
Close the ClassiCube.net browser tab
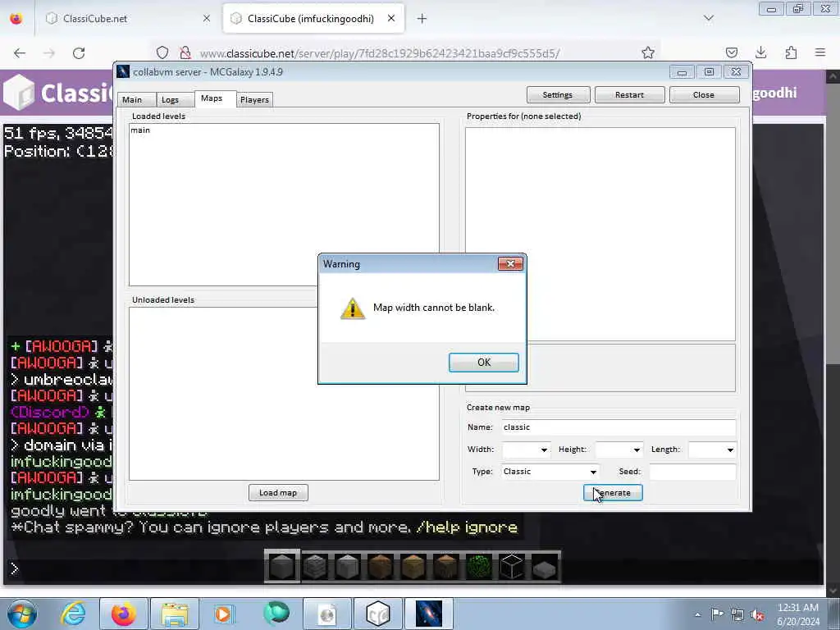(207, 19)
